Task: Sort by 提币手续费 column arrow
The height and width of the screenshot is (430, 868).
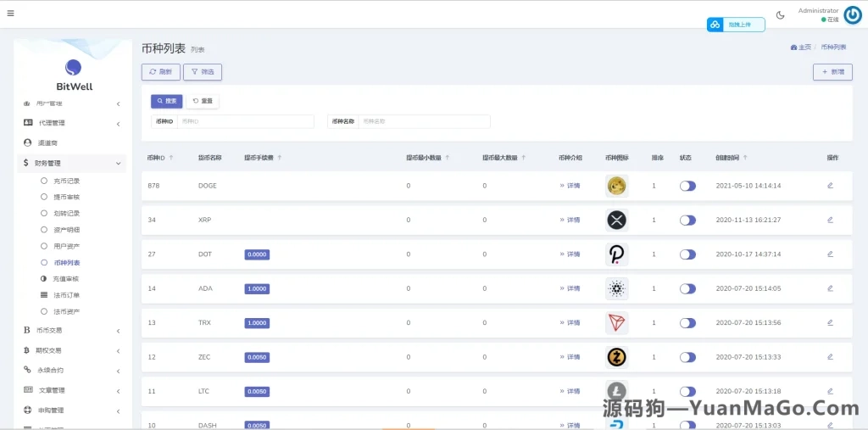Action: (280, 158)
